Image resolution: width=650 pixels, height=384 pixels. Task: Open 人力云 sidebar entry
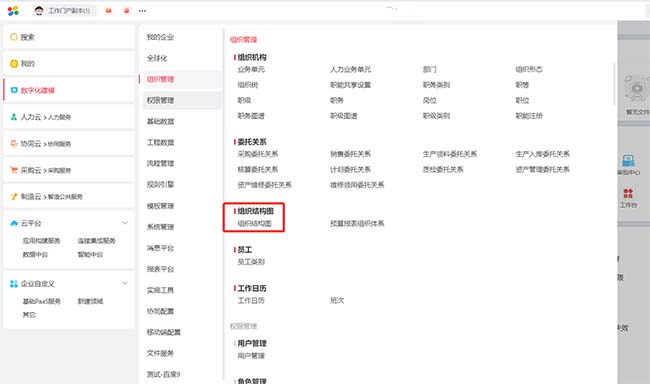pyautogui.click(x=69, y=117)
